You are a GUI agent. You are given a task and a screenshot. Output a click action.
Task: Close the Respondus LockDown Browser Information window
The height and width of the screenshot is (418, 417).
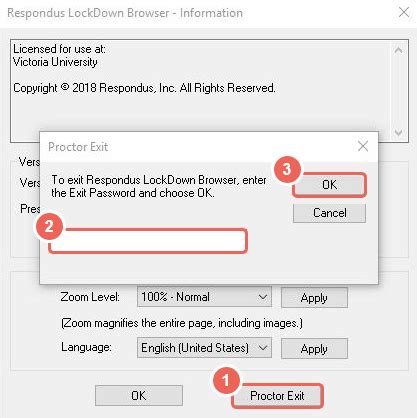click(x=404, y=12)
